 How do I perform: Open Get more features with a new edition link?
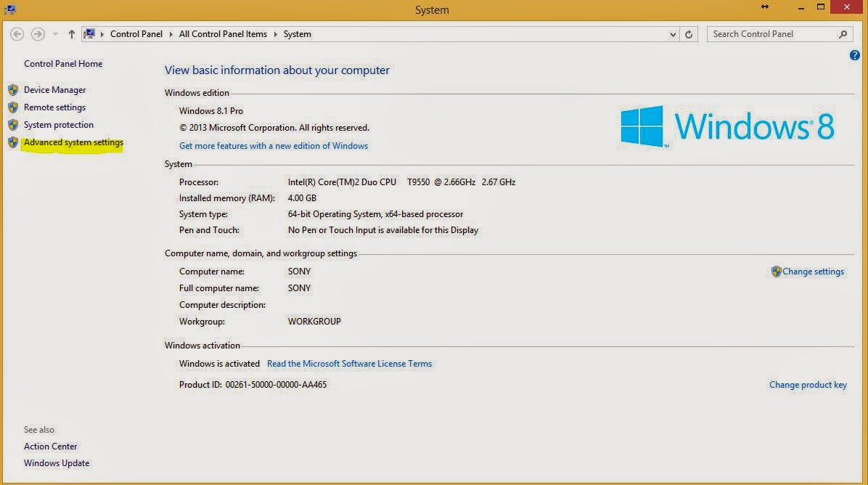tap(274, 145)
